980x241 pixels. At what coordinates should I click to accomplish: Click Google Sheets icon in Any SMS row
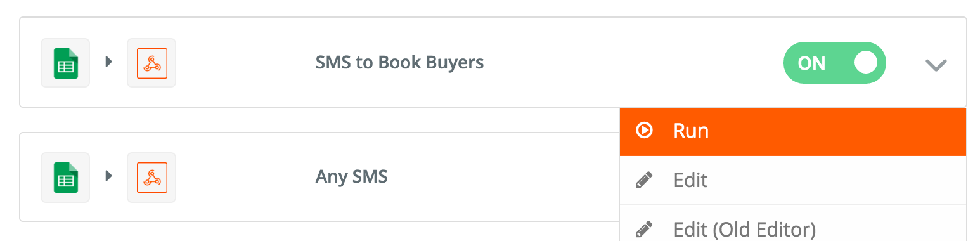click(65, 177)
